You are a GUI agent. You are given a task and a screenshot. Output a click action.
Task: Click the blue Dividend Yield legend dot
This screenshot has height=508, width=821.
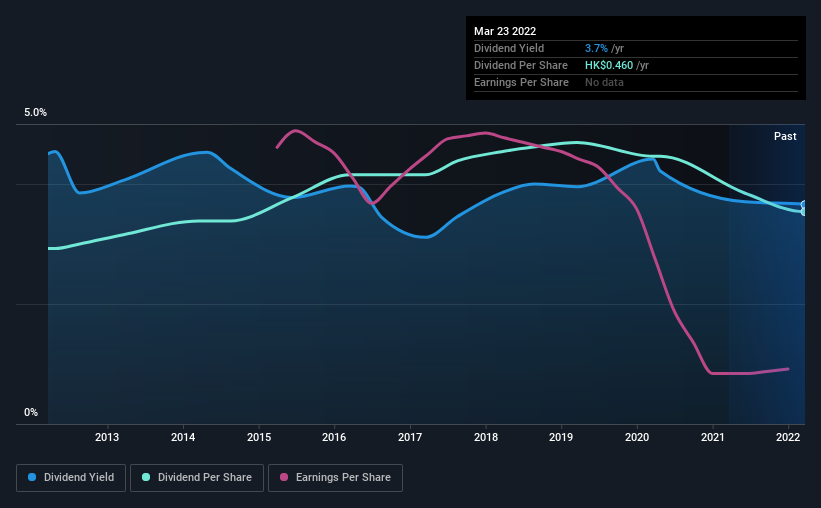click(x=32, y=477)
